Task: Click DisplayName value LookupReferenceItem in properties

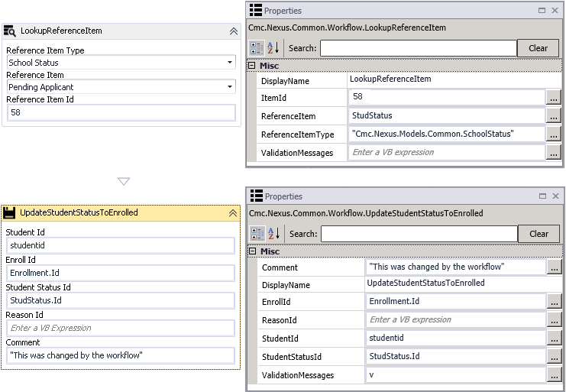Action: (390, 79)
